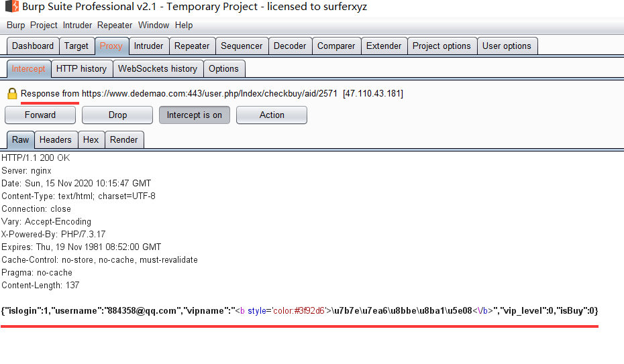The height and width of the screenshot is (364, 624).
Task: Select the Intercept sub-tab
Action: (29, 69)
